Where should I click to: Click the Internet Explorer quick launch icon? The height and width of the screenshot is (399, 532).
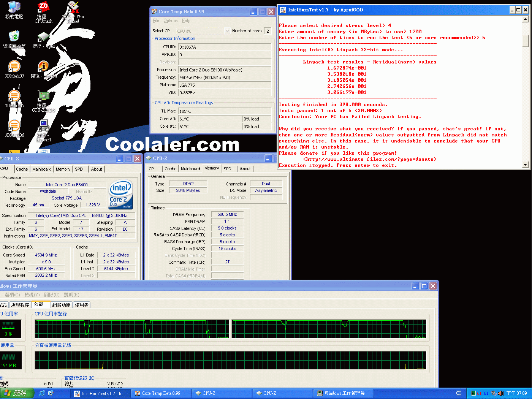42,393
